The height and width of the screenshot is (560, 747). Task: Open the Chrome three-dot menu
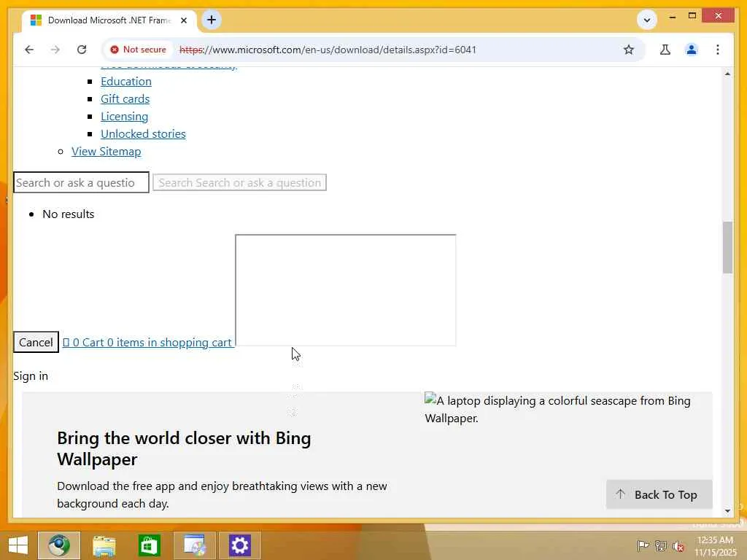pos(718,50)
